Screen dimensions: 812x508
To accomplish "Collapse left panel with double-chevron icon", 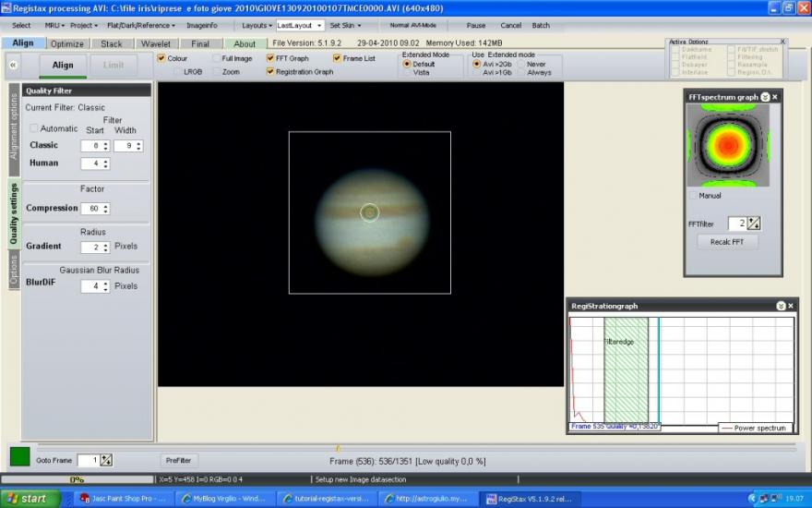I will point(13,66).
